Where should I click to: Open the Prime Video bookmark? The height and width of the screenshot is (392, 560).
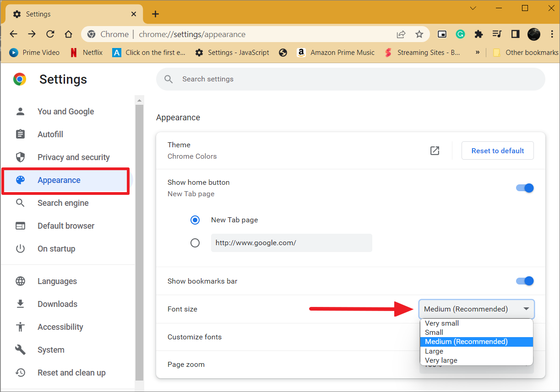pyautogui.click(x=35, y=53)
